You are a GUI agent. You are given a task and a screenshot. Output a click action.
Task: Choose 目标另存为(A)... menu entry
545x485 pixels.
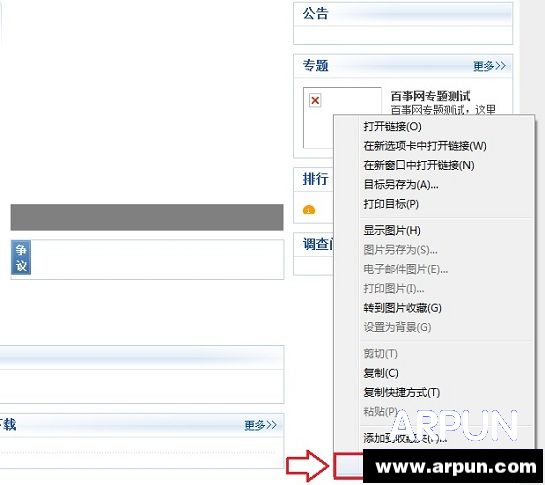point(401,185)
